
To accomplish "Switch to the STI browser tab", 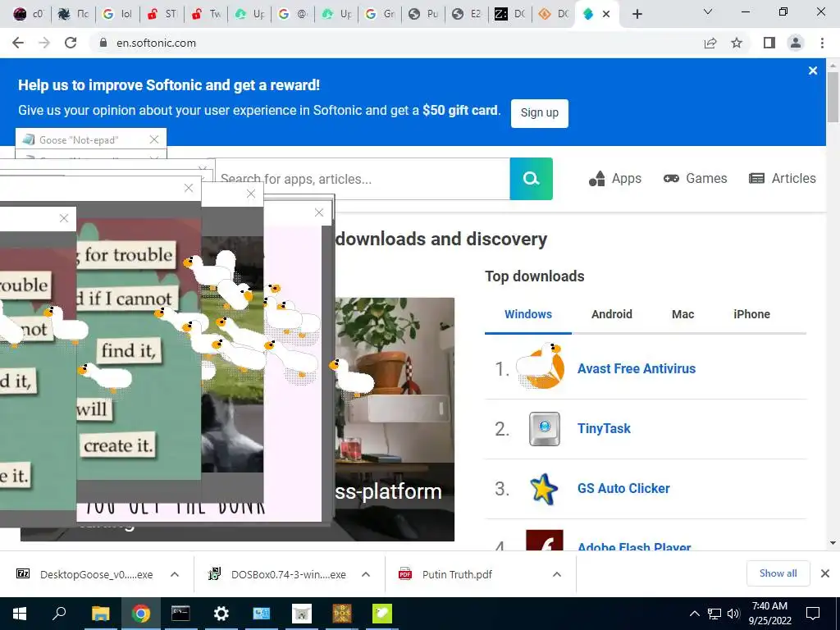I will click(x=162, y=14).
